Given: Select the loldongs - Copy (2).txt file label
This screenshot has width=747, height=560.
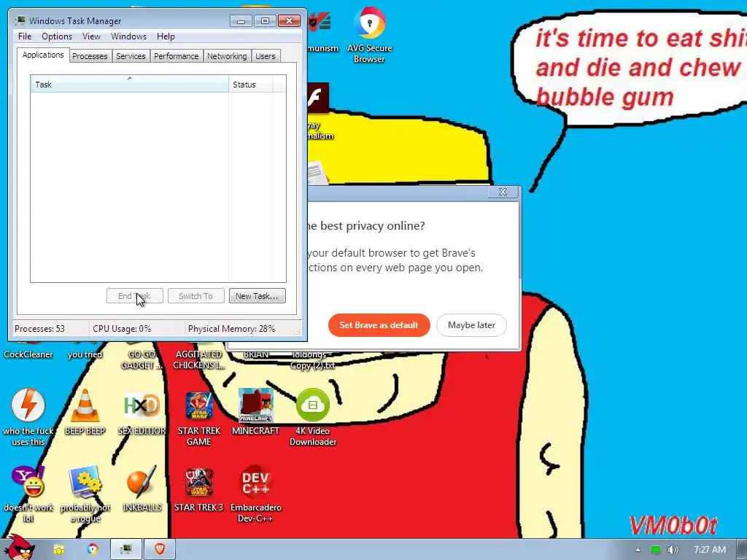Looking at the screenshot, I should 312,360.
